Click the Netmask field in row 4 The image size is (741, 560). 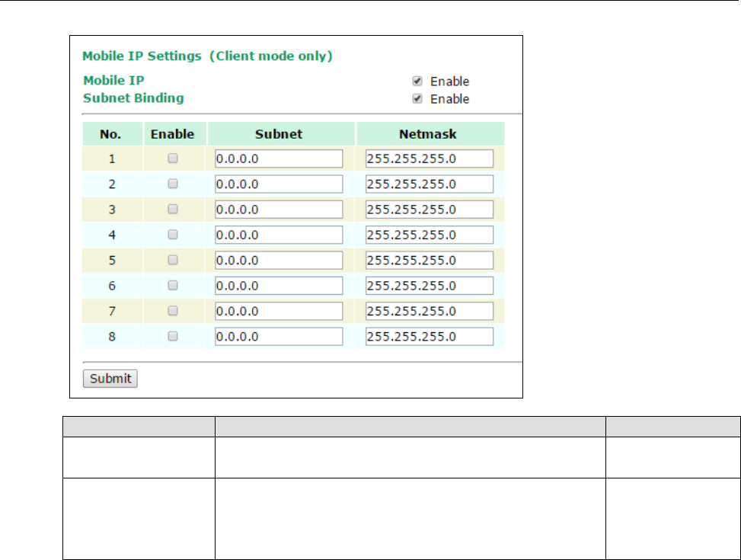click(430, 235)
